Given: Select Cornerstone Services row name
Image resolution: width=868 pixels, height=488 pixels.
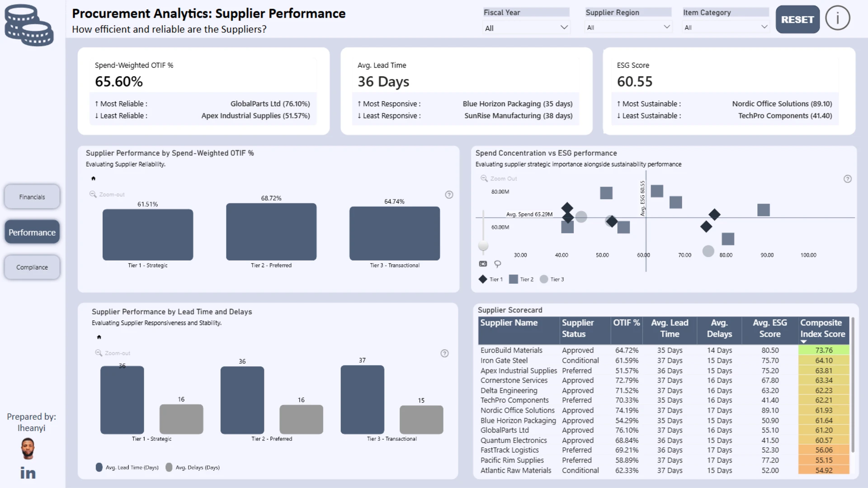Looking at the screenshot, I should point(514,380).
